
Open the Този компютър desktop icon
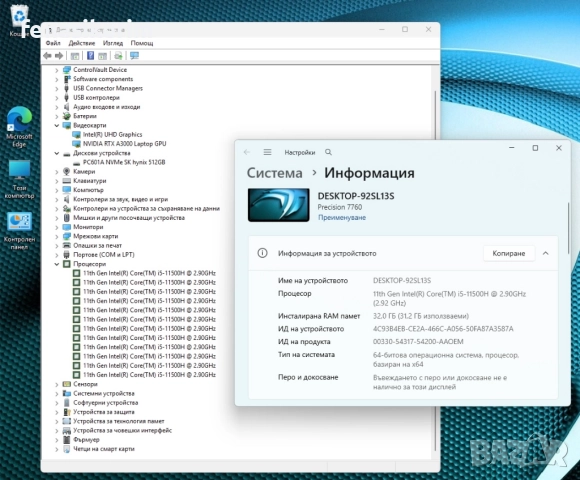[x=19, y=179]
